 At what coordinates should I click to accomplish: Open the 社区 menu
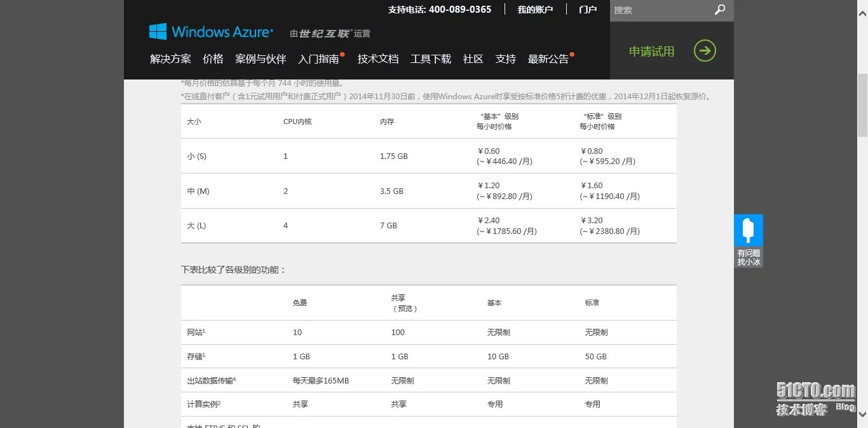pyautogui.click(x=473, y=59)
